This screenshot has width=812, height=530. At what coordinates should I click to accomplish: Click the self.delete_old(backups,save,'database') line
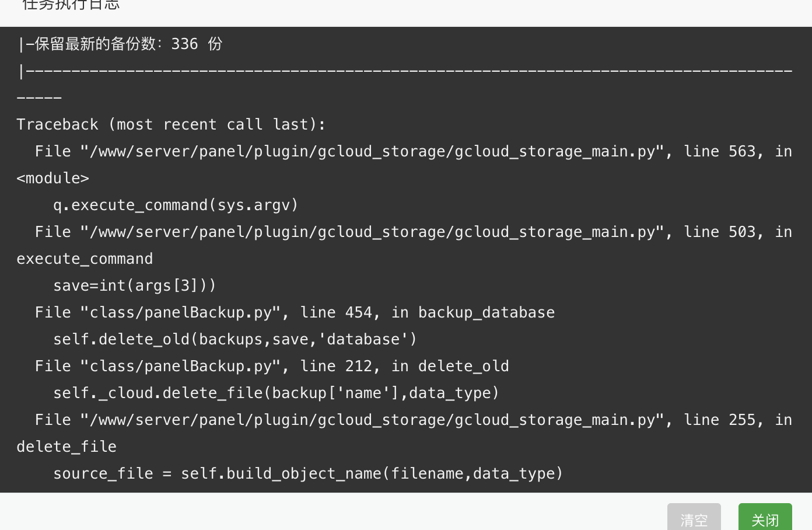point(235,339)
